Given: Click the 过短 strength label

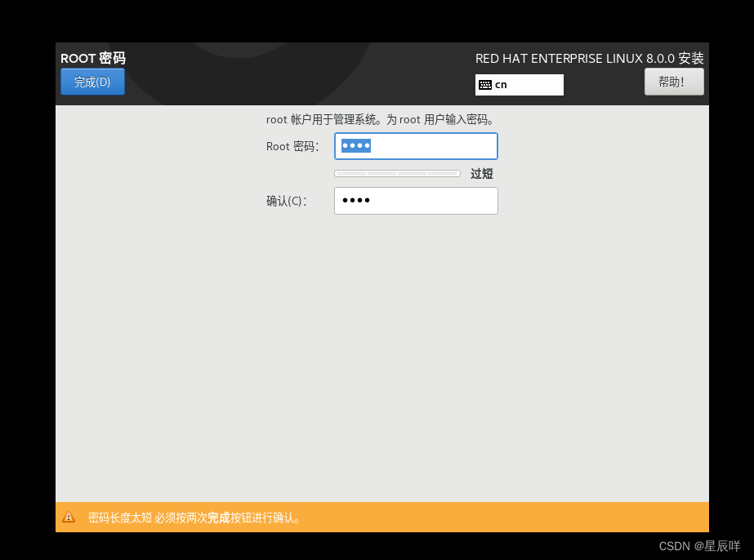Looking at the screenshot, I should click(x=481, y=174).
